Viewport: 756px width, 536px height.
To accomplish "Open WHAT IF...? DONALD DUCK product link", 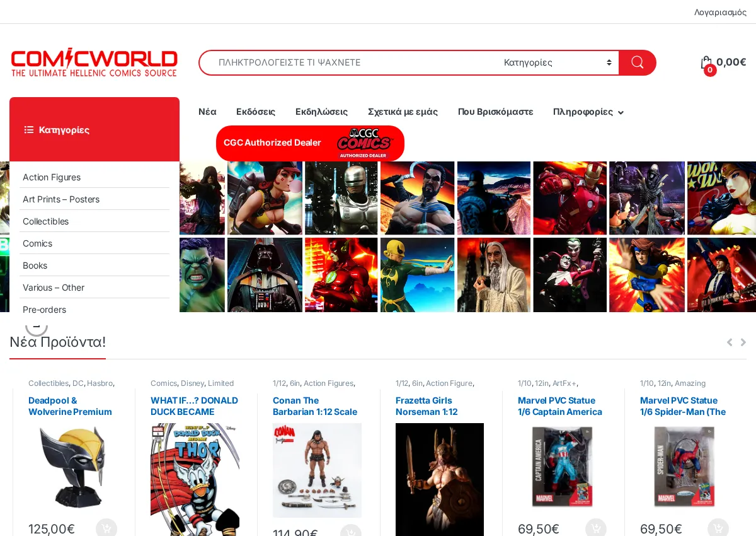I will tap(194, 406).
